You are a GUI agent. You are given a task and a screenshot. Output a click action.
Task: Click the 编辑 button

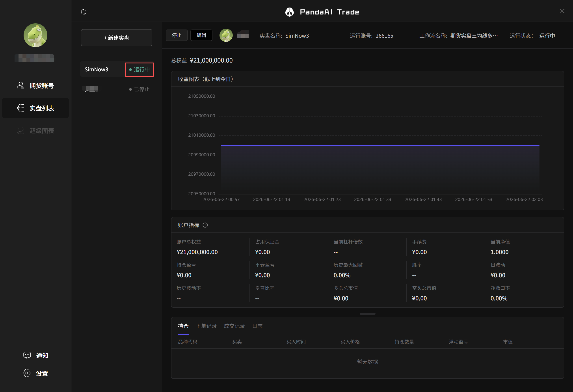click(x=201, y=35)
